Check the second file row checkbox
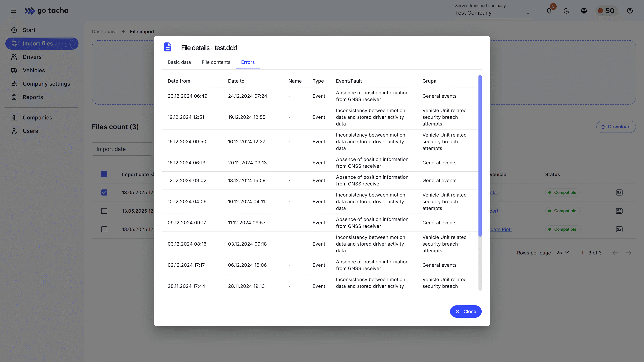644x362 pixels. tap(104, 211)
